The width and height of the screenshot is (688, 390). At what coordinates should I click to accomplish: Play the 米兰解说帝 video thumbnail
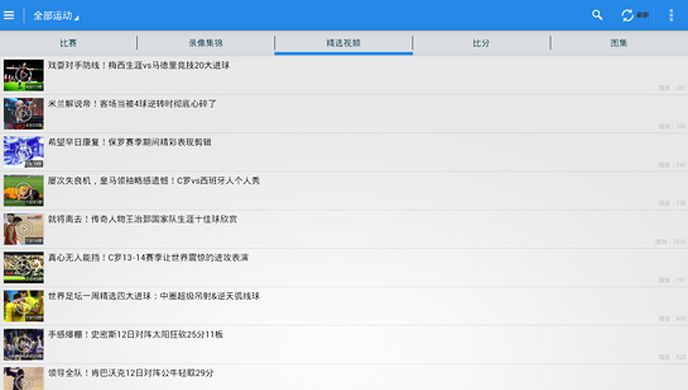tap(24, 114)
